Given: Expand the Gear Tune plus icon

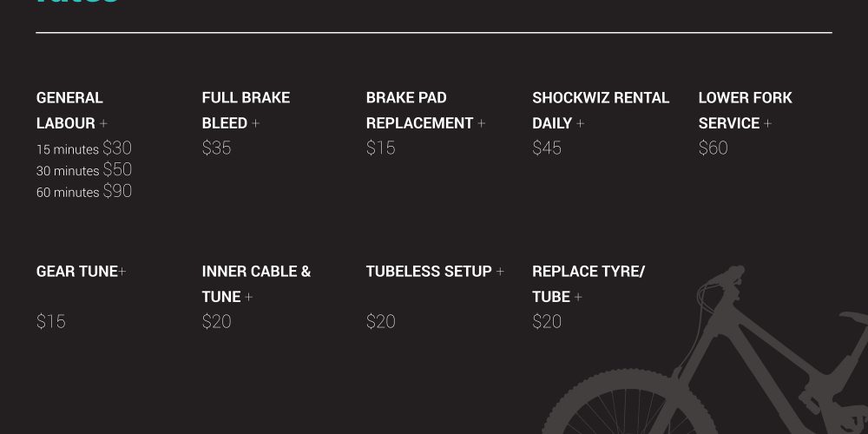Looking at the screenshot, I should click(122, 272).
